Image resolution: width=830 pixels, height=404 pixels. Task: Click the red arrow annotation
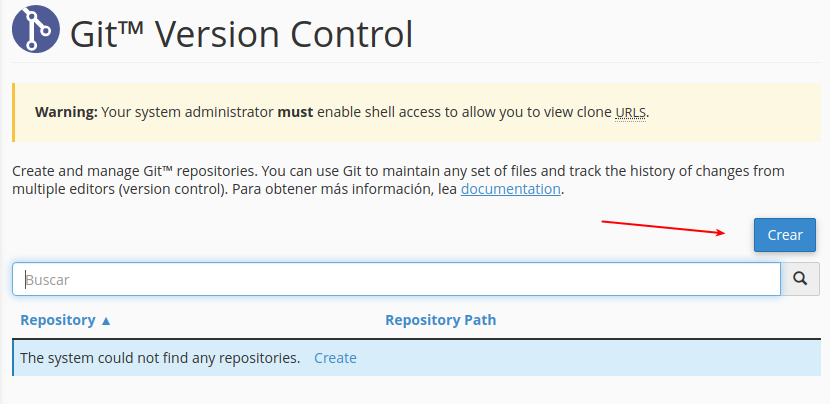pyautogui.click(x=663, y=227)
